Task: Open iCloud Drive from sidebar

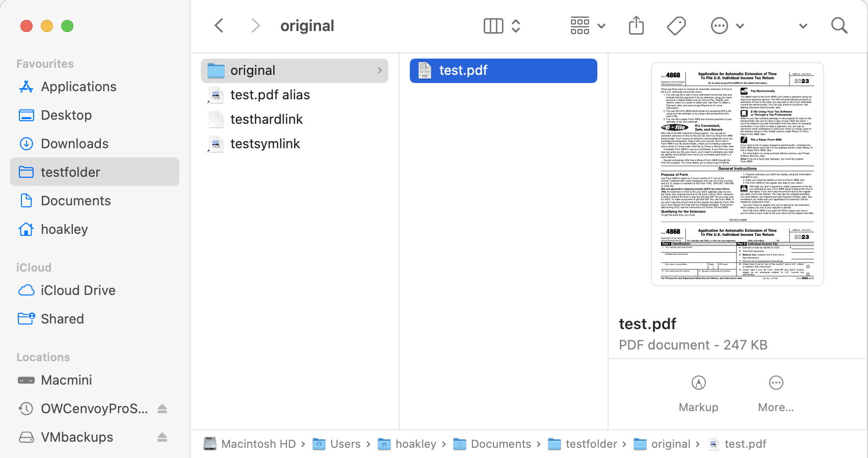Action: pos(78,290)
